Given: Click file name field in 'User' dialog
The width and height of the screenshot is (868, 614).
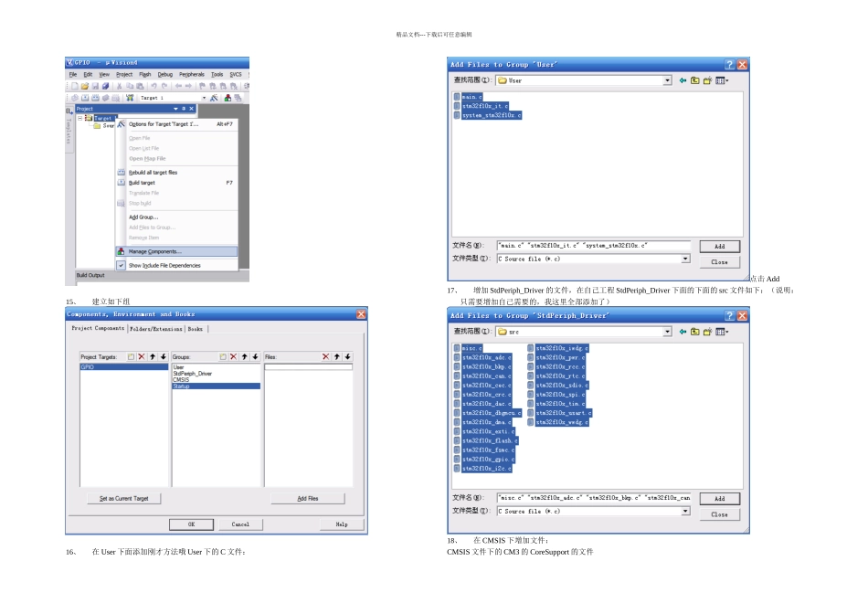Looking at the screenshot, I should [x=594, y=246].
